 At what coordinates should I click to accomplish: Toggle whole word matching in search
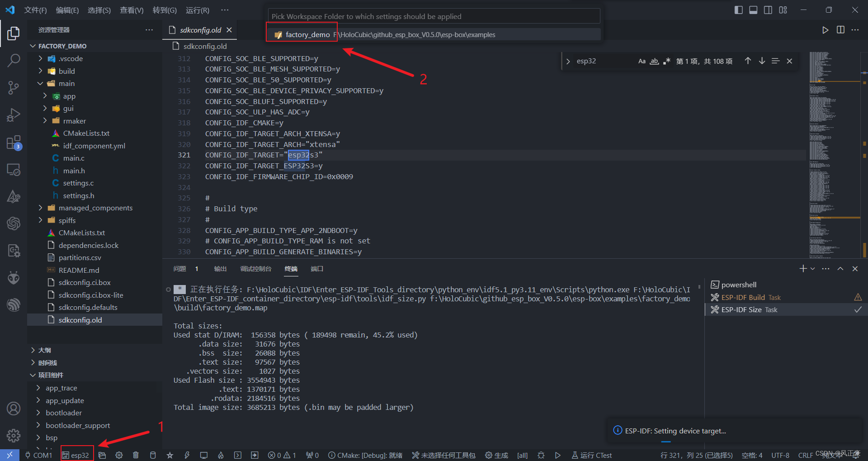[x=654, y=61]
